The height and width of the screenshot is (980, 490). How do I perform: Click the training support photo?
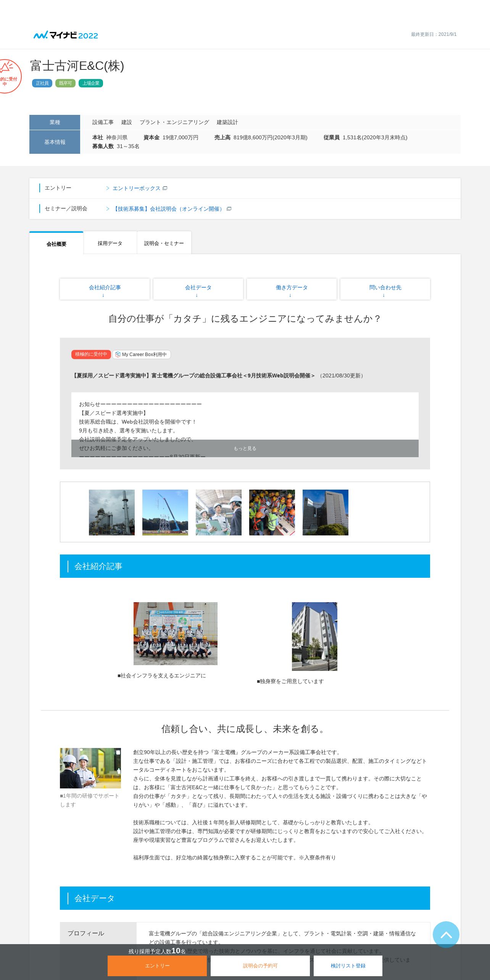90,768
